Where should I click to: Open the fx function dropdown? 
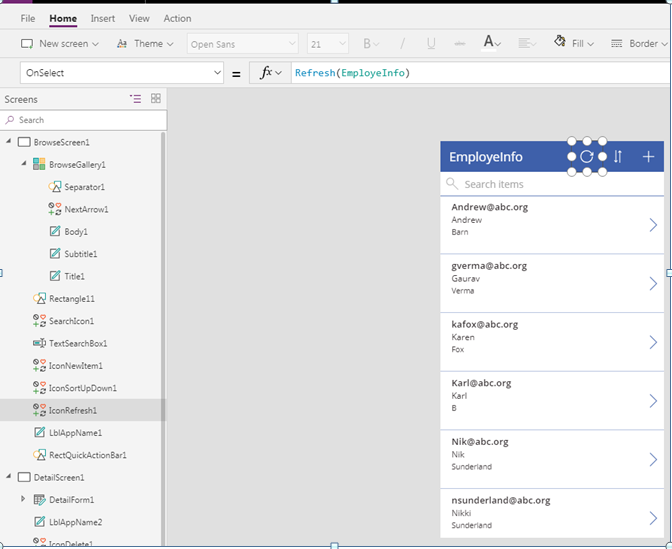tap(270, 73)
